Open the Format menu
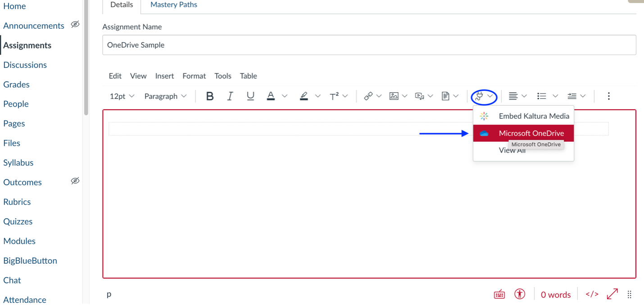Viewport: 644px width, 305px height. [194, 76]
